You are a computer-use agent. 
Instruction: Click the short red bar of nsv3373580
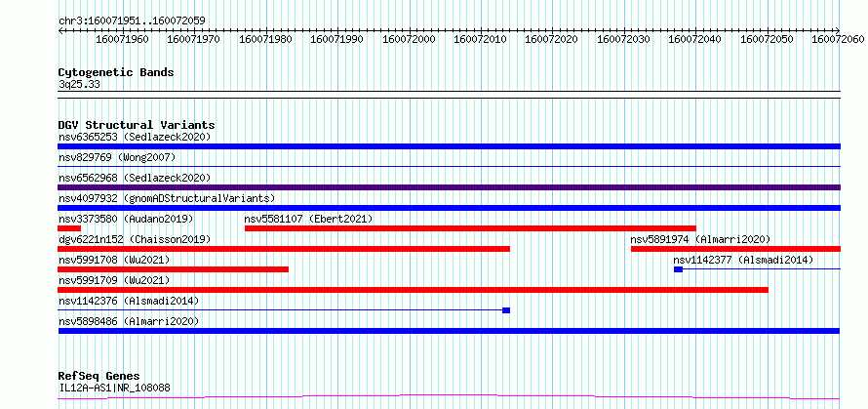click(69, 228)
